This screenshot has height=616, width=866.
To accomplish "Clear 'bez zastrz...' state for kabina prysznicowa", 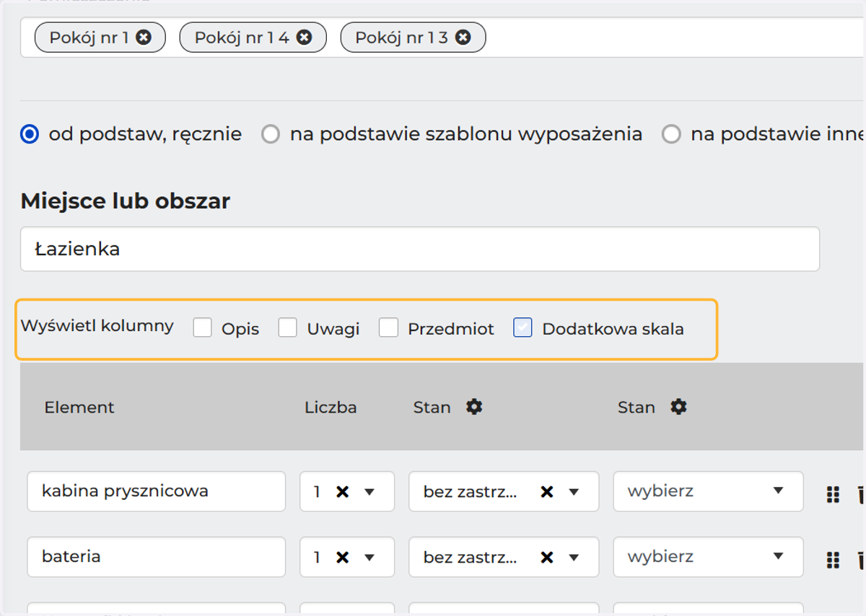I will [x=547, y=491].
